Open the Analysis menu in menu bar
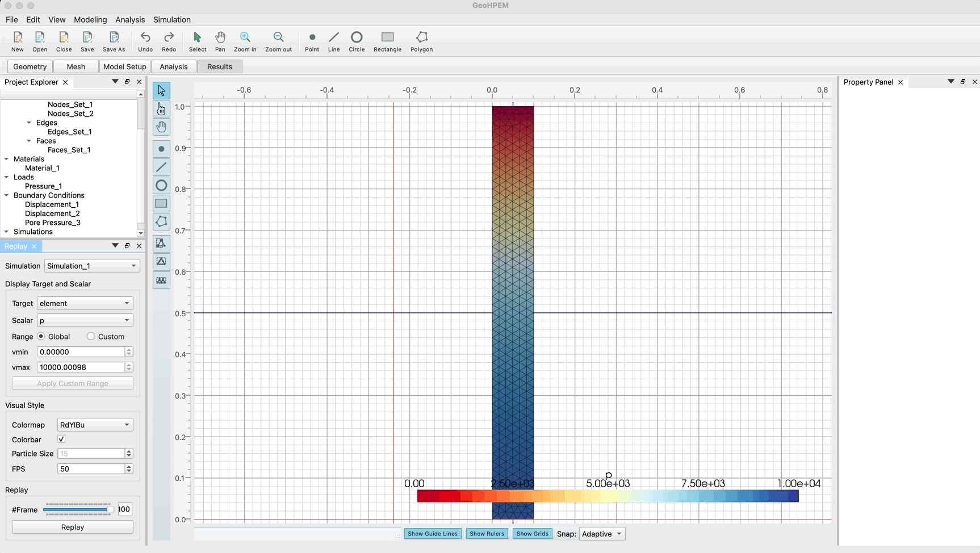Image resolution: width=980 pixels, height=553 pixels. [130, 20]
